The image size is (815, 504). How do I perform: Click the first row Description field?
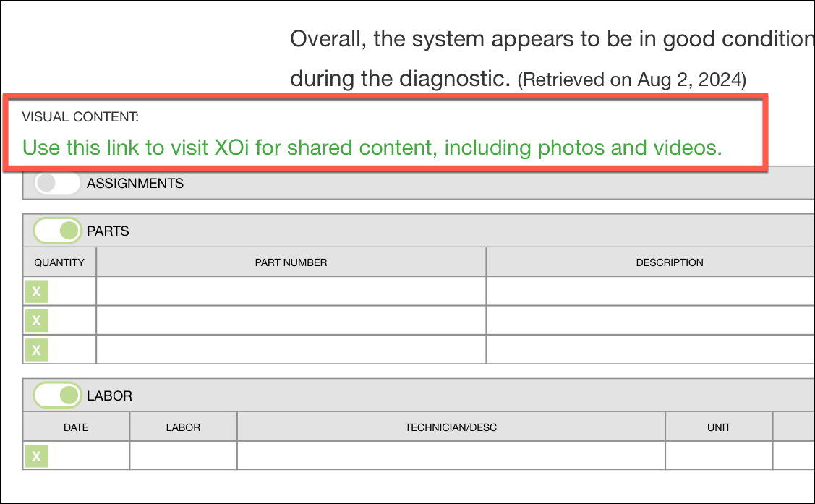pyautogui.click(x=651, y=291)
